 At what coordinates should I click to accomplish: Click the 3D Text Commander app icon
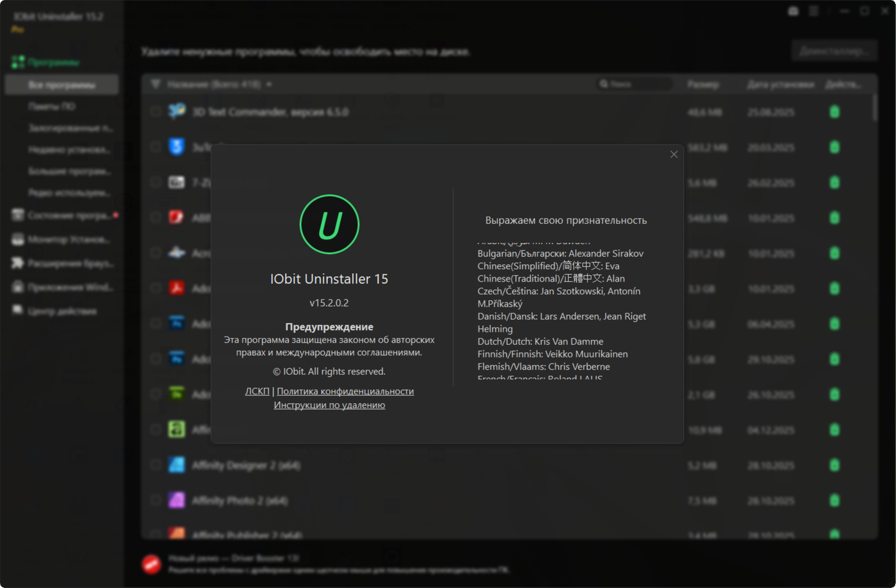pyautogui.click(x=177, y=111)
